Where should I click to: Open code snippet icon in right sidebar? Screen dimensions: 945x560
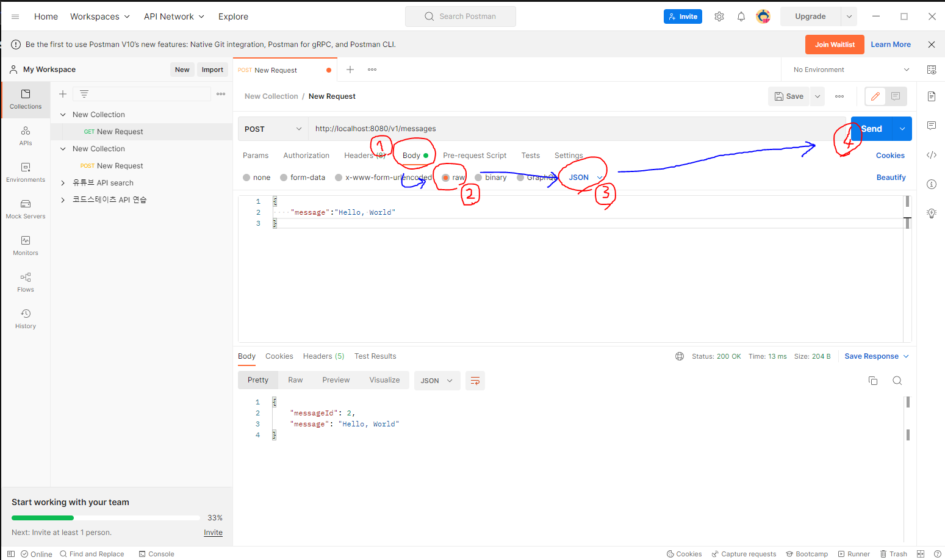(932, 155)
